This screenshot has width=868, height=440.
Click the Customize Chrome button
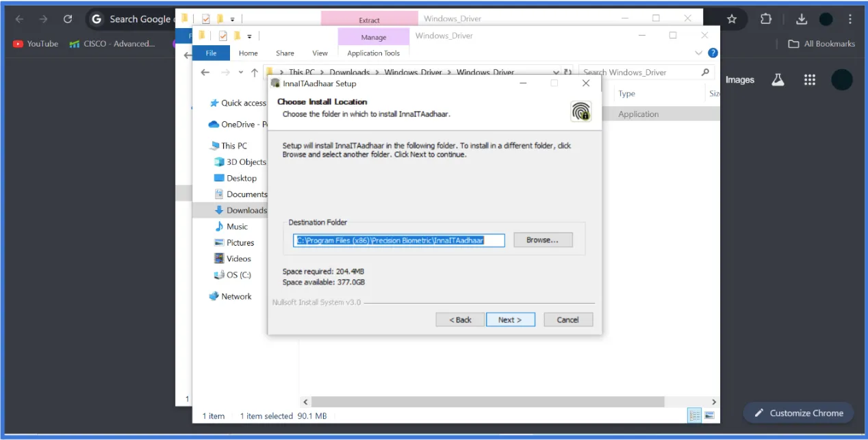coord(798,413)
